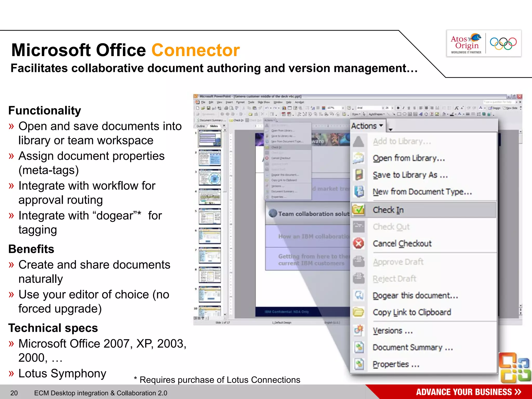This screenshot has height=399, width=532.
Task: Click the 3-D Style icon on drawing toolbar
Action: pyautogui.click(x=489, y=114)
